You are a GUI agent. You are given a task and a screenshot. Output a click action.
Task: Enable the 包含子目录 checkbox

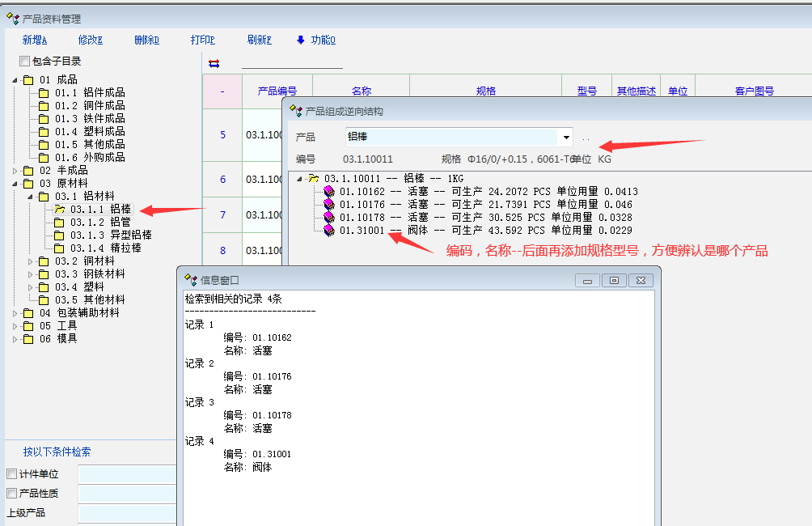click(24, 62)
